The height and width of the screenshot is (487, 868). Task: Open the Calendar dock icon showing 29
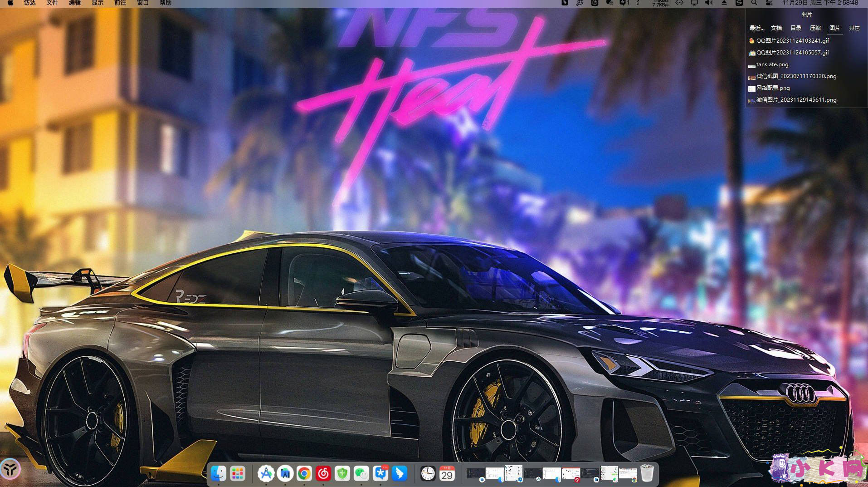tap(447, 473)
